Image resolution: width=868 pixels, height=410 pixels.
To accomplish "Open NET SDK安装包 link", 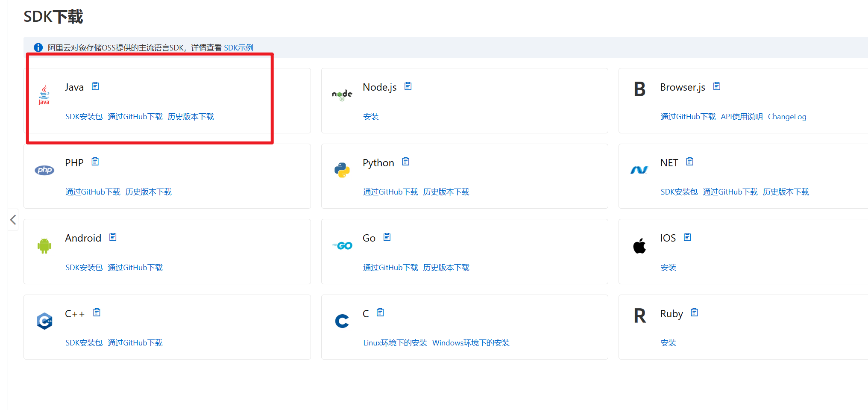I will click(679, 192).
